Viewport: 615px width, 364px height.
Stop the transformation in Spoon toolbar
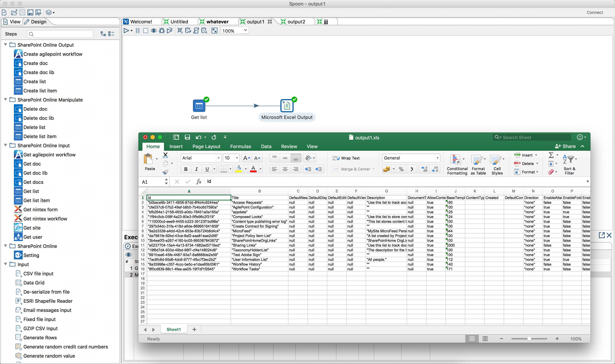click(x=146, y=31)
